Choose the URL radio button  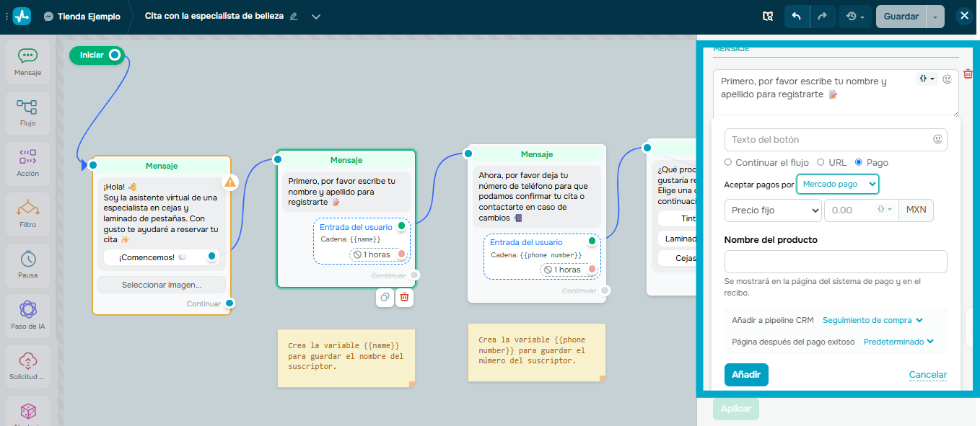pyautogui.click(x=821, y=162)
